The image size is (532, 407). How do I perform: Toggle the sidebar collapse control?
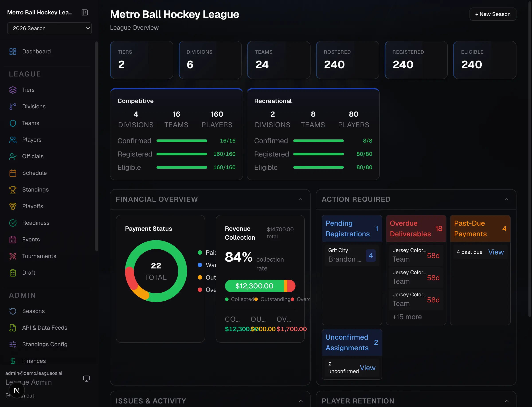coord(84,12)
